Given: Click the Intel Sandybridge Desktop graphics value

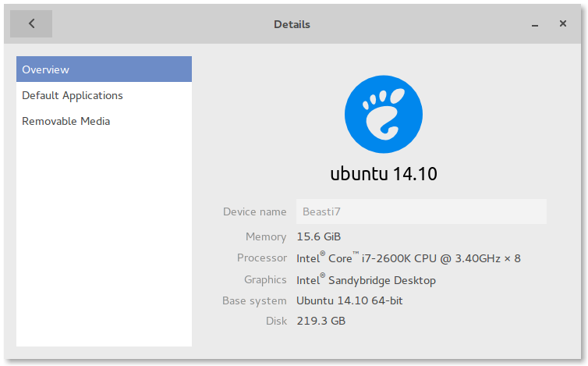Looking at the screenshot, I should click(x=366, y=279).
